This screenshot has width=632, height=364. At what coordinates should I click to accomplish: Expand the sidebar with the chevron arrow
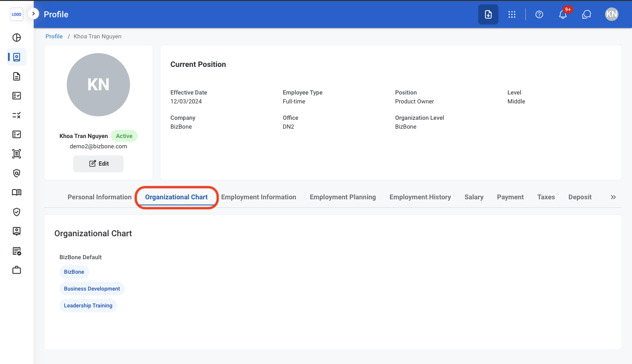pos(33,14)
